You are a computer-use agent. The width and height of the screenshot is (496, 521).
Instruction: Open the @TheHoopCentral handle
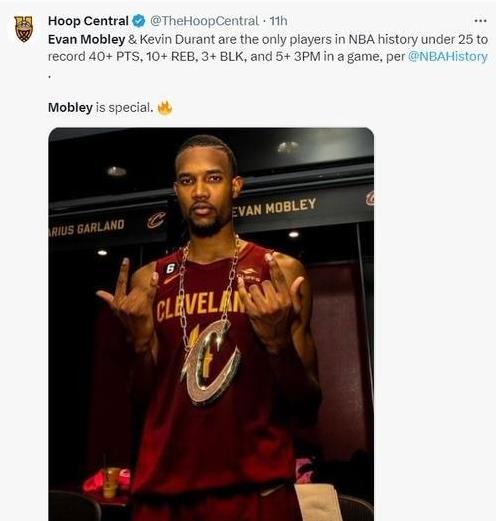[x=204, y=21]
